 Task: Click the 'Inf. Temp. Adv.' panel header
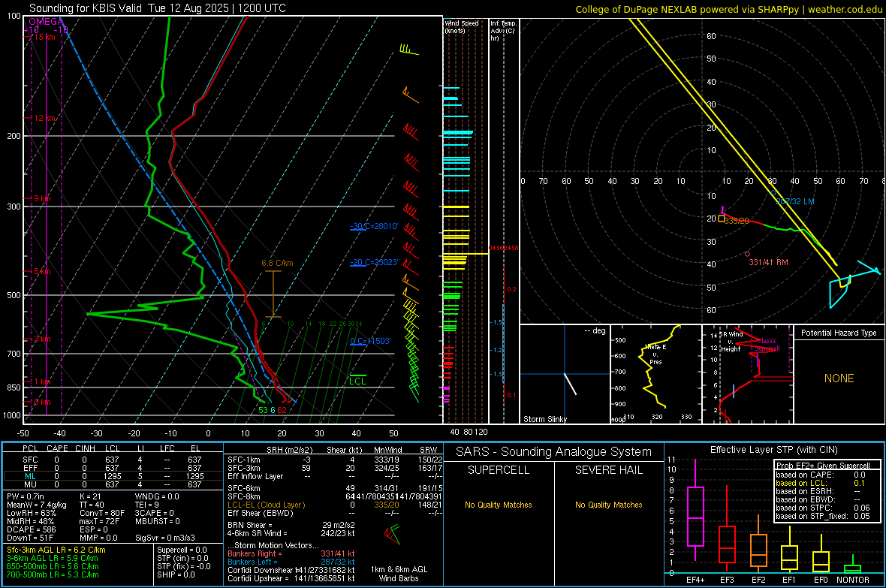(502, 31)
